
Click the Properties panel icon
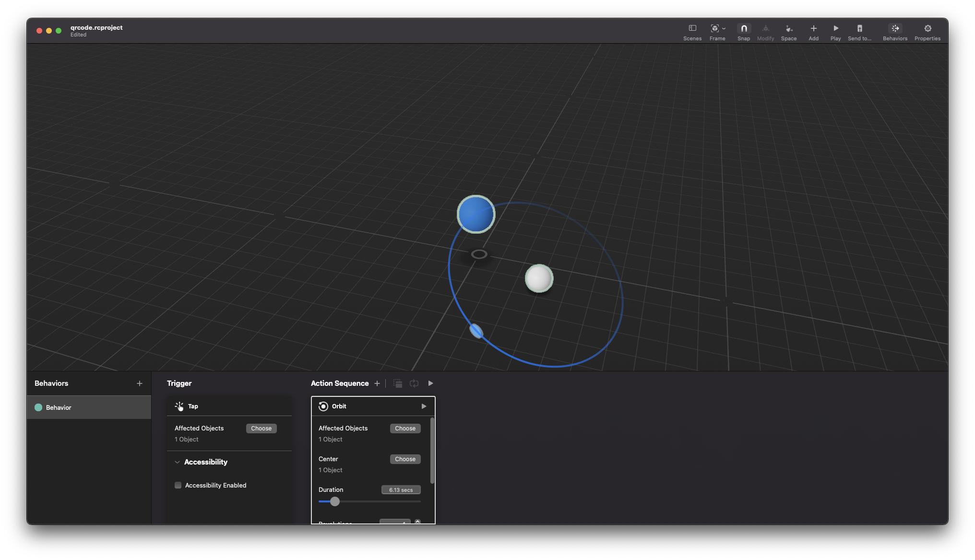tap(927, 28)
